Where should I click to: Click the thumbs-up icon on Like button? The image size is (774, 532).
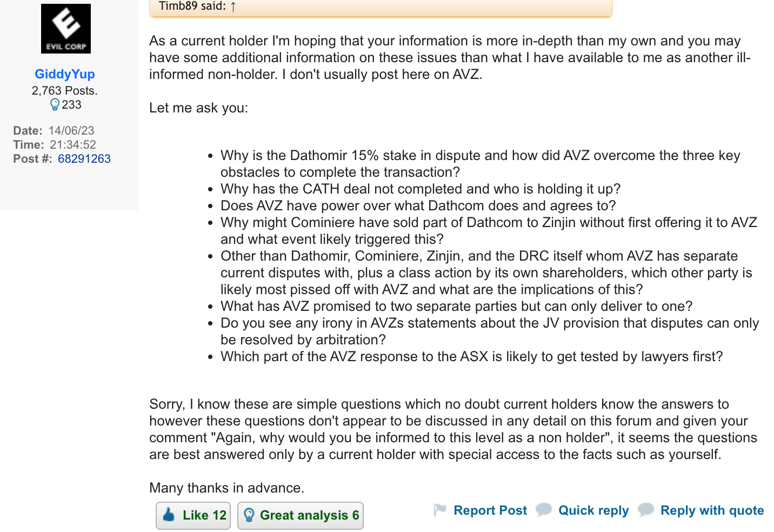click(169, 515)
